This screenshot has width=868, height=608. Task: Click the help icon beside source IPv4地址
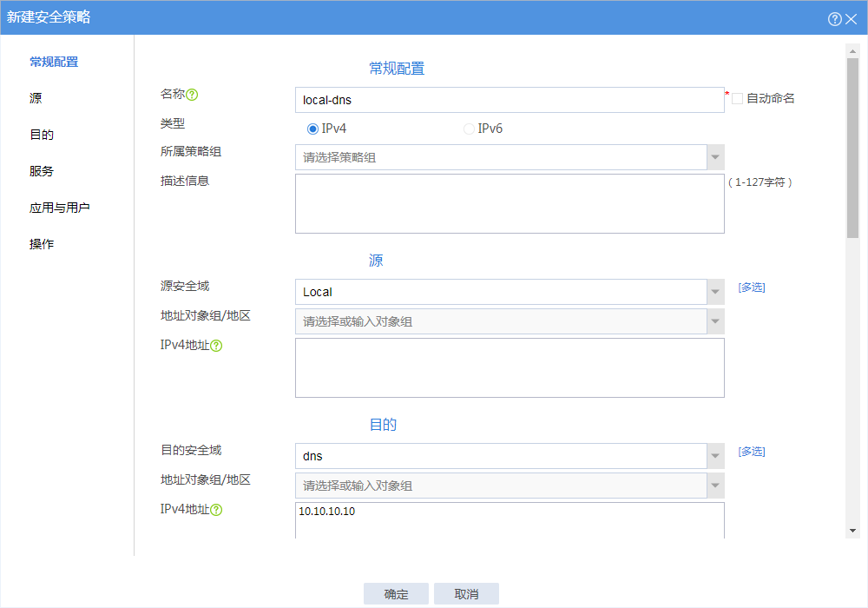pyautogui.click(x=216, y=346)
